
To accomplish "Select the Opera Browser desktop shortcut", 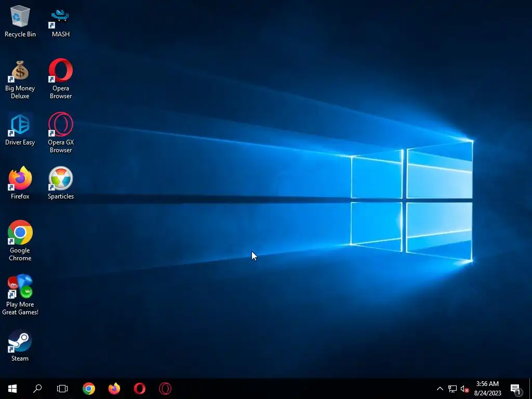I will [61, 79].
